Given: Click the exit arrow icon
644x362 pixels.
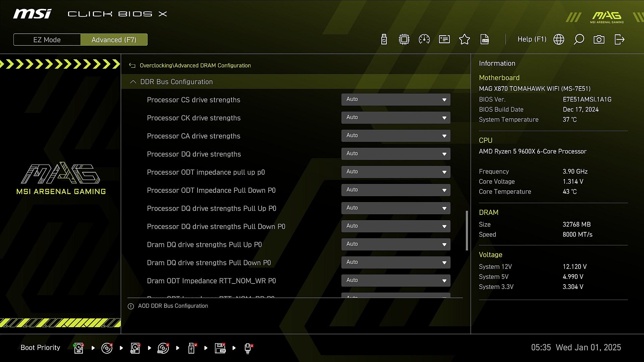Looking at the screenshot, I should [619, 40].
